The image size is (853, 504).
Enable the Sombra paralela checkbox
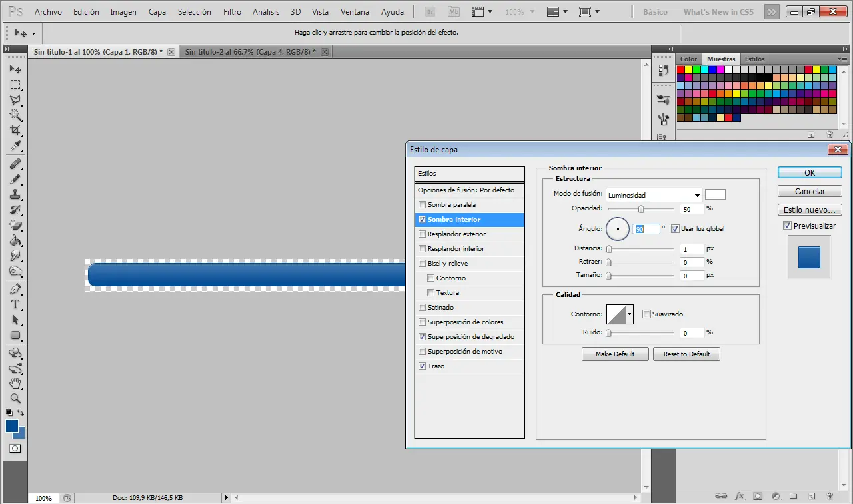[422, 205]
